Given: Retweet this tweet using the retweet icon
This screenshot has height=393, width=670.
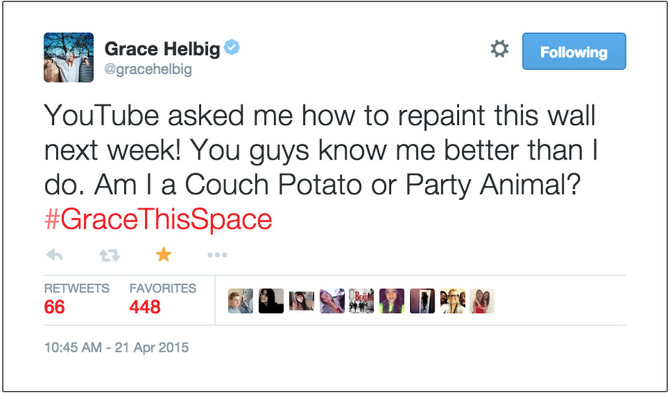Looking at the screenshot, I should [x=109, y=255].
